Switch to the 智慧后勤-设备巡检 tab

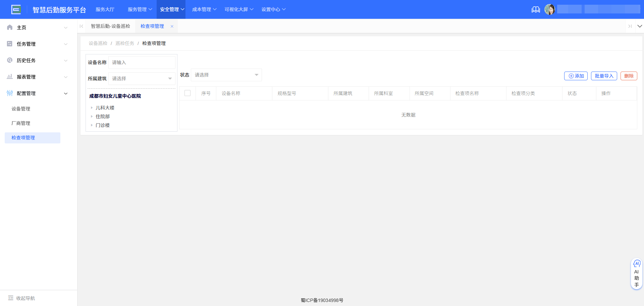[x=111, y=26]
